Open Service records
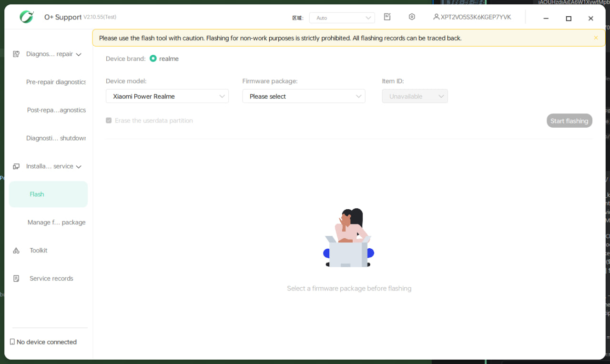Image resolution: width=610 pixels, height=364 pixels. click(x=51, y=278)
